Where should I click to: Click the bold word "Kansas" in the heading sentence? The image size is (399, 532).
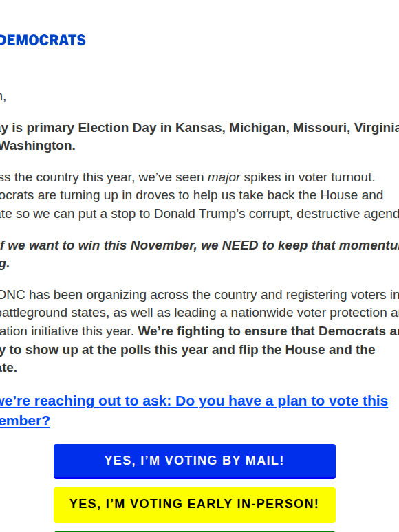pos(200,128)
